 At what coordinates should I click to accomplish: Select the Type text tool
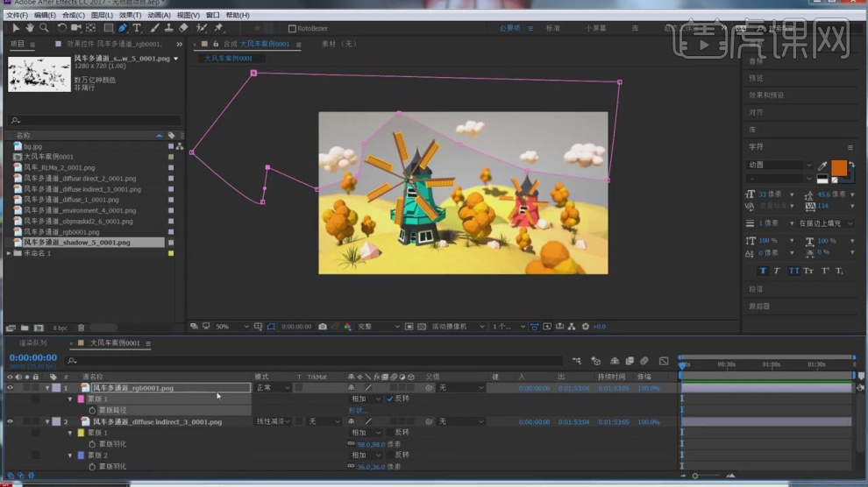click(x=137, y=28)
